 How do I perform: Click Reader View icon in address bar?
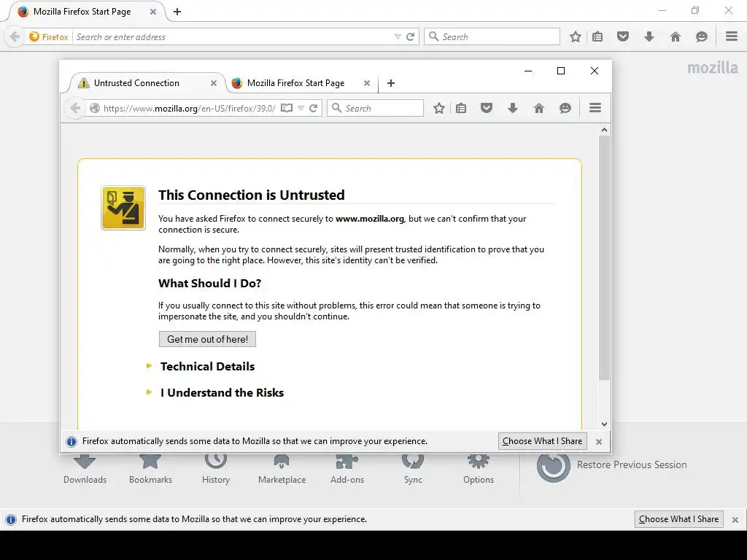[286, 108]
